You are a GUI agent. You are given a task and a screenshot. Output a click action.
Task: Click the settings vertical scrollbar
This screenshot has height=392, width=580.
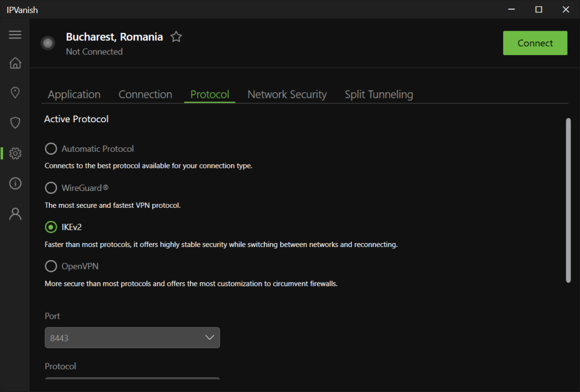coord(568,201)
